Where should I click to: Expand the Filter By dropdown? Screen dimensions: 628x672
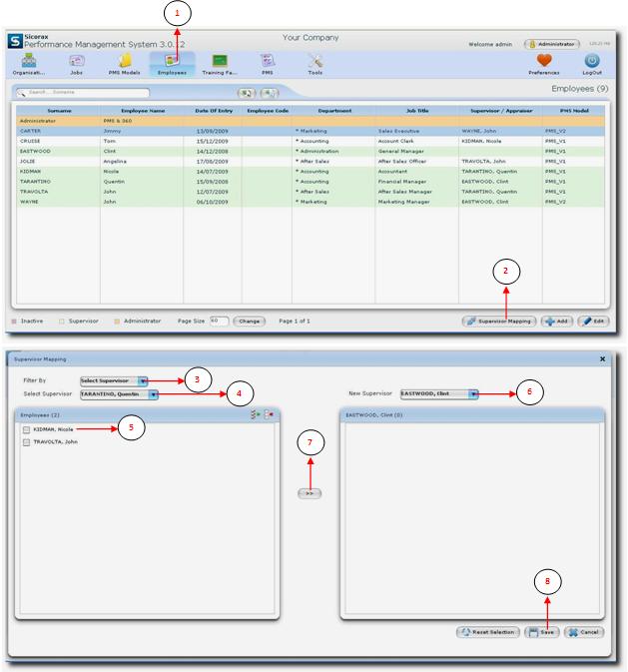[x=143, y=380]
